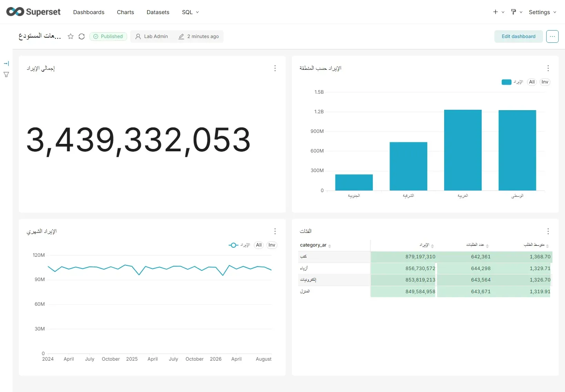This screenshot has width=565, height=392.
Task: Navigate to Datasets in the top menu
Action: point(158,12)
